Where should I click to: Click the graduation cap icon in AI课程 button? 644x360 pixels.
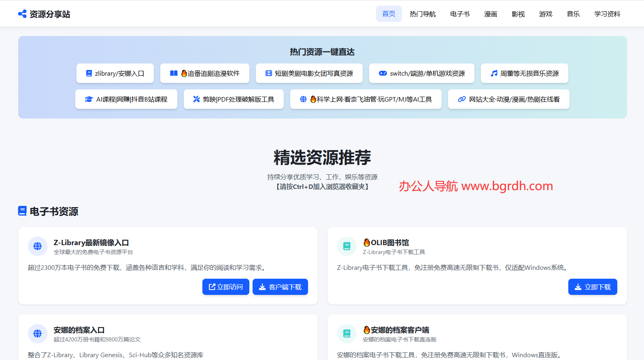pyautogui.click(x=89, y=100)
